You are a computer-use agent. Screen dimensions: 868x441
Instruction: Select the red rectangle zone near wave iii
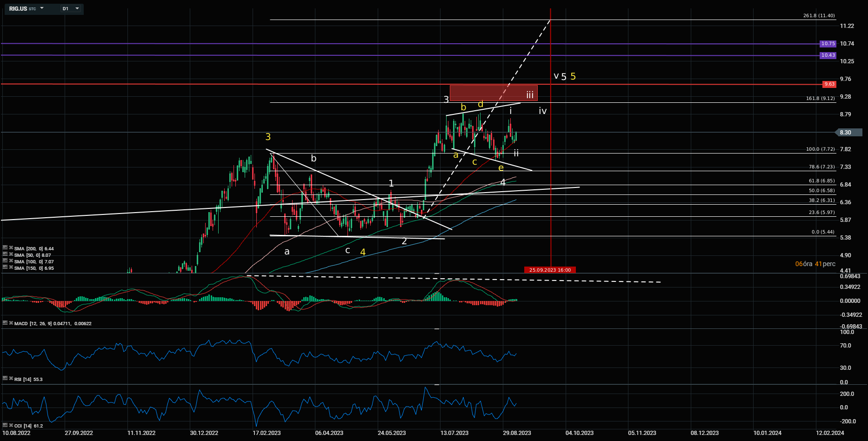[x=493, y=93]
